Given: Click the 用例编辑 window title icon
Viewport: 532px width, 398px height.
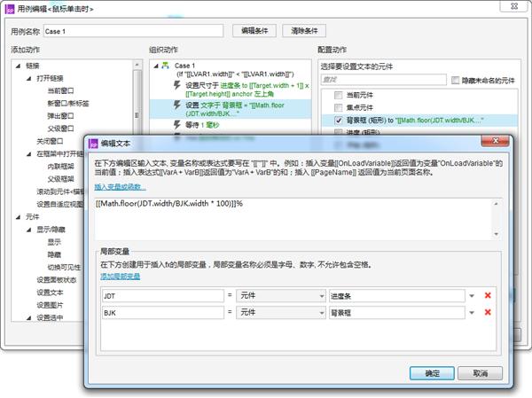Looking at the screenshot, I should click(x=9, y=10).
